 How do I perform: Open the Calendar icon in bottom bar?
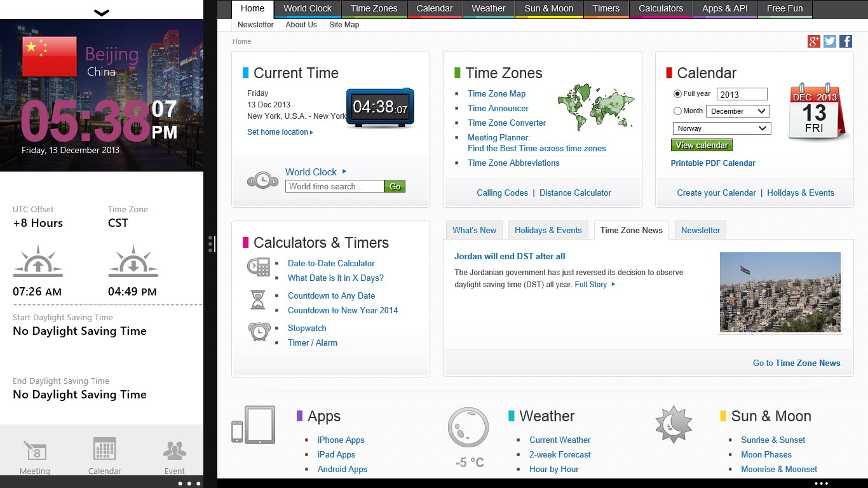(x=104, y=452)
